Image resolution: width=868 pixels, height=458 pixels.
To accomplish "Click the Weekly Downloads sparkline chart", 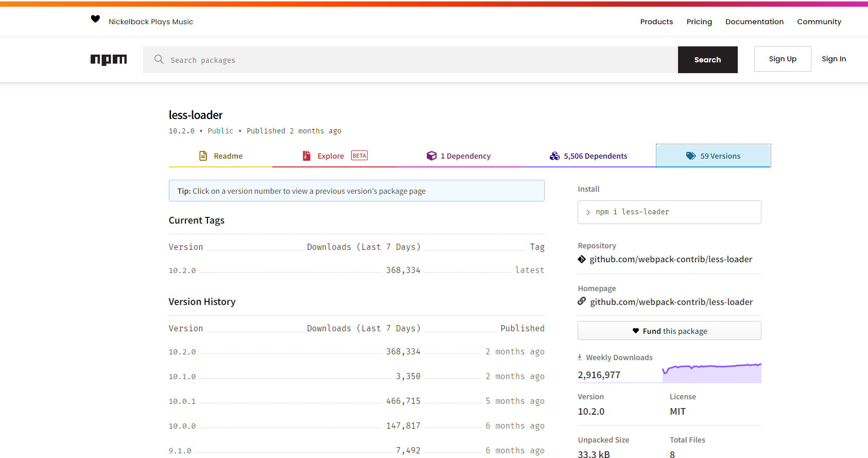I will (711, 373).
